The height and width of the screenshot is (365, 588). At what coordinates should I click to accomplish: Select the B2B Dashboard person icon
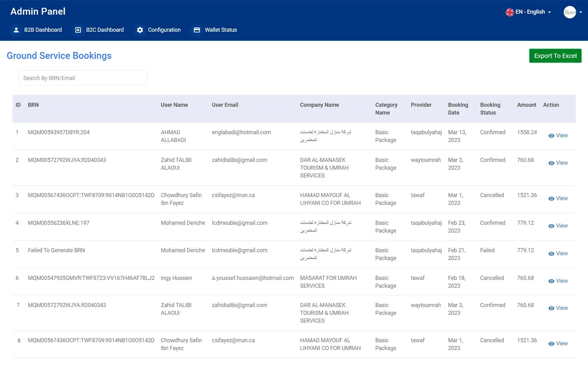[16, 30]
